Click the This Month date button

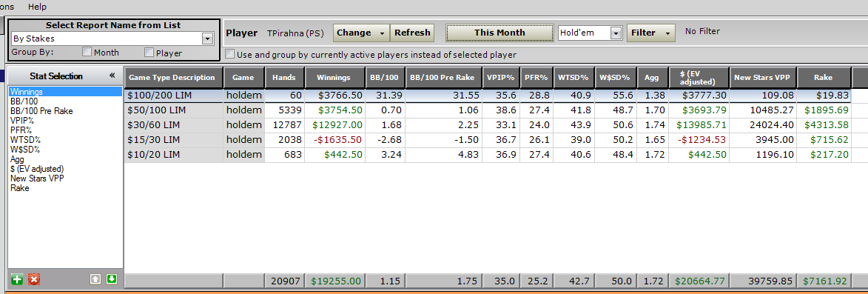[x=499, y=33]
